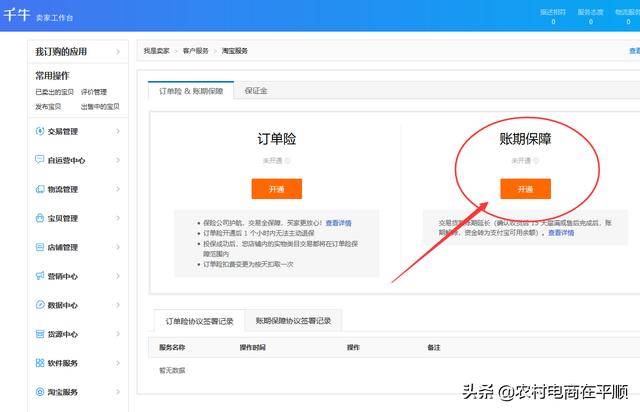Expand the 数据中心 chevron
The width and height of the screenshot is (640, 412).
tap(118, 305)
